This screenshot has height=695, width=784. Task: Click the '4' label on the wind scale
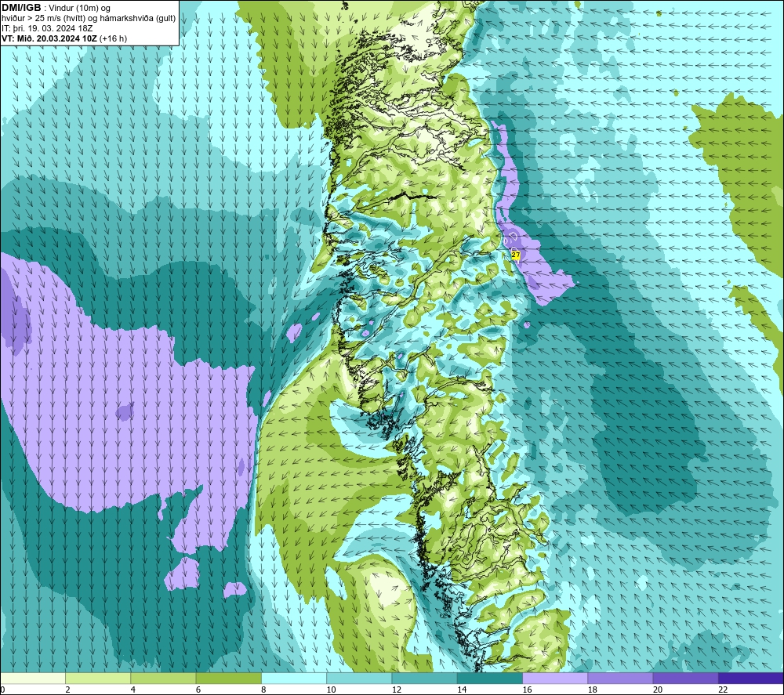[x=133, y=690]
